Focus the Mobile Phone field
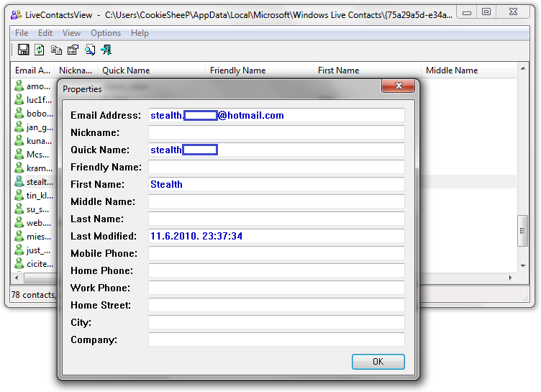The height and width of the screenshot is (392, 541). tap(276, 253)
